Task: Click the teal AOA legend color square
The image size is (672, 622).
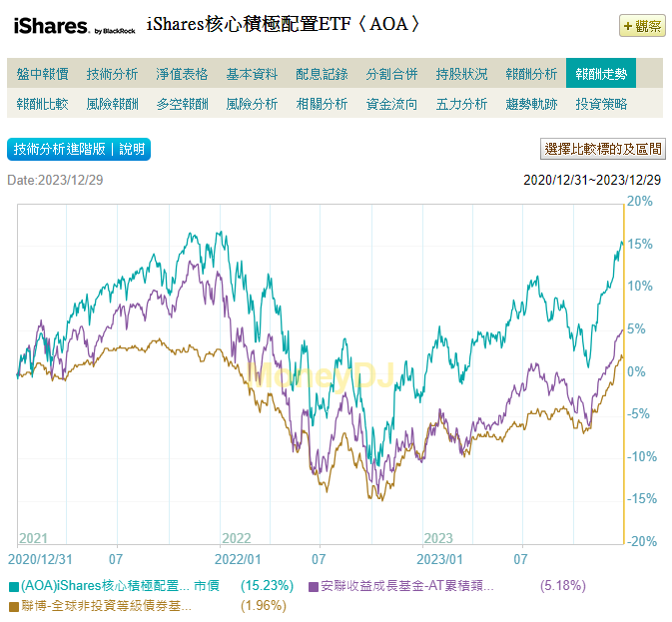Action: tap(14, 587)
